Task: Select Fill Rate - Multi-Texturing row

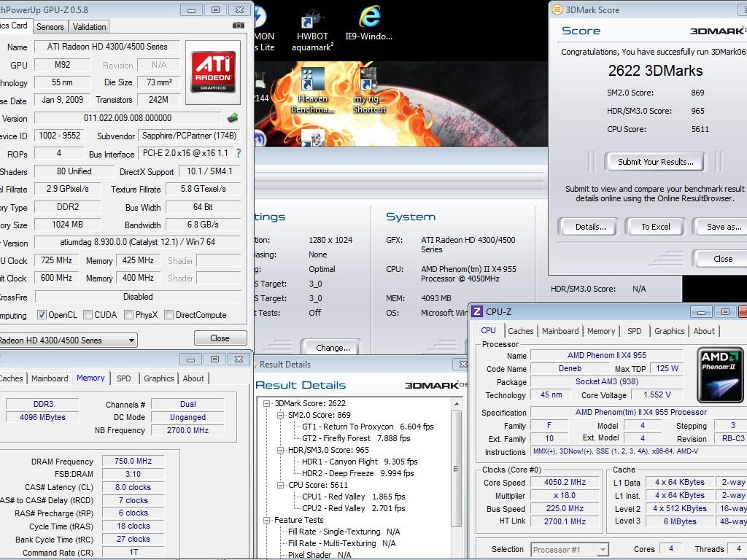Action: [341, 543]
